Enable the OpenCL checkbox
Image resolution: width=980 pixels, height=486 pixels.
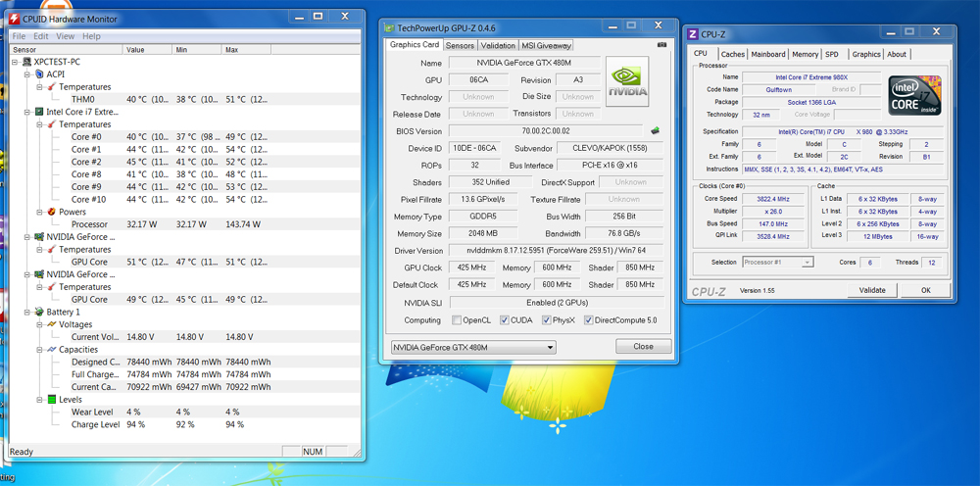pyautogui.click(x=457, y=320)
